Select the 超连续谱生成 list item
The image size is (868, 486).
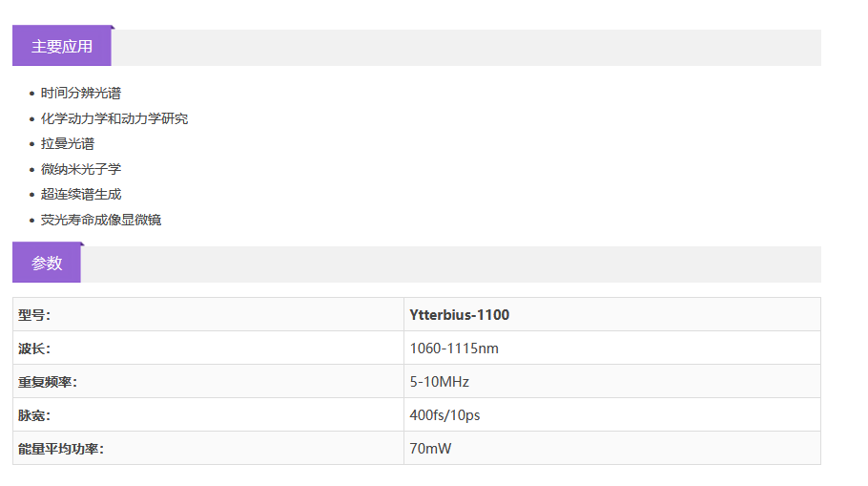coord(81,195)
